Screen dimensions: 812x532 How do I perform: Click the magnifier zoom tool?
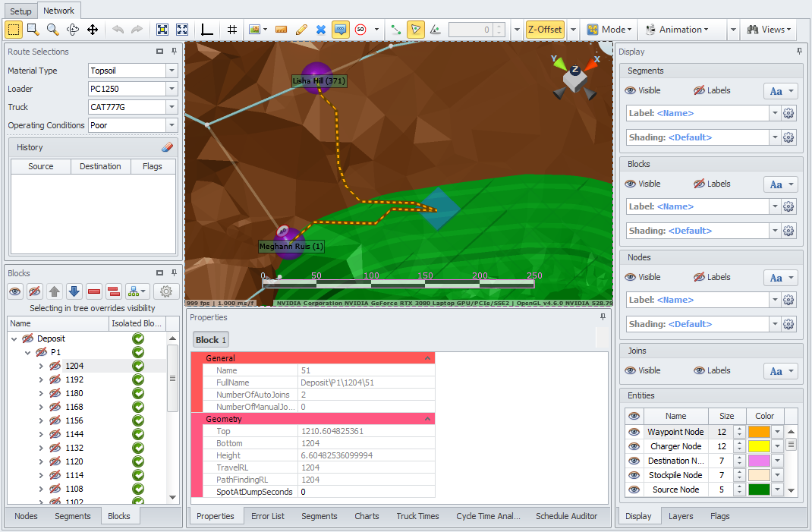click(52, 30)
